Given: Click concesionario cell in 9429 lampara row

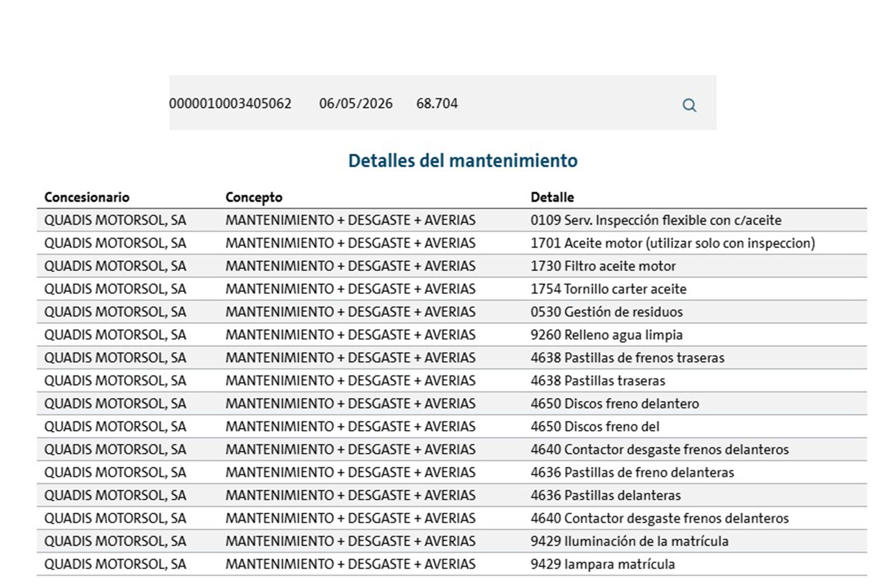Looking at the screenshot, I should [115, 564].
